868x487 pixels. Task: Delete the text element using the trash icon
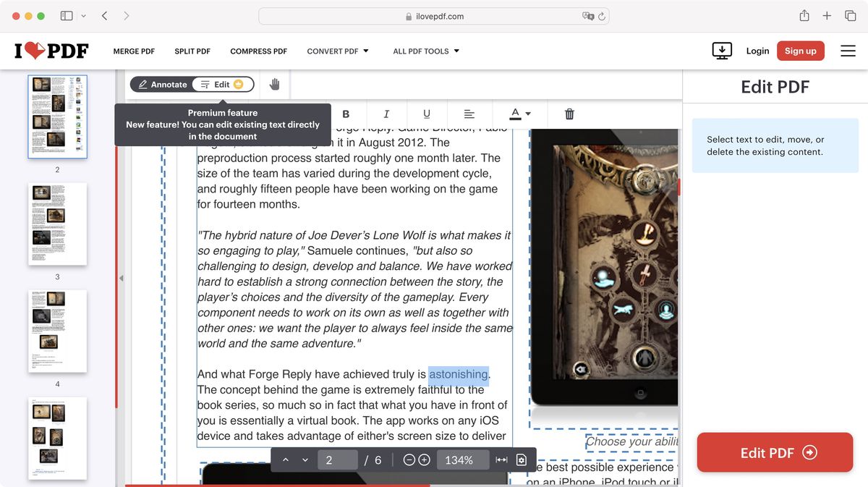point(569,114)
